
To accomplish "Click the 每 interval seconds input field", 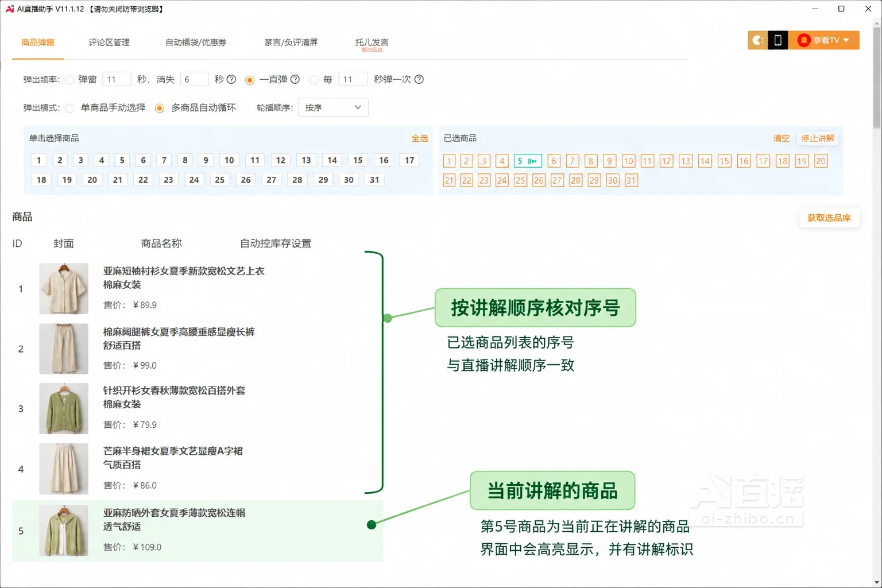I will click(353, 79).
